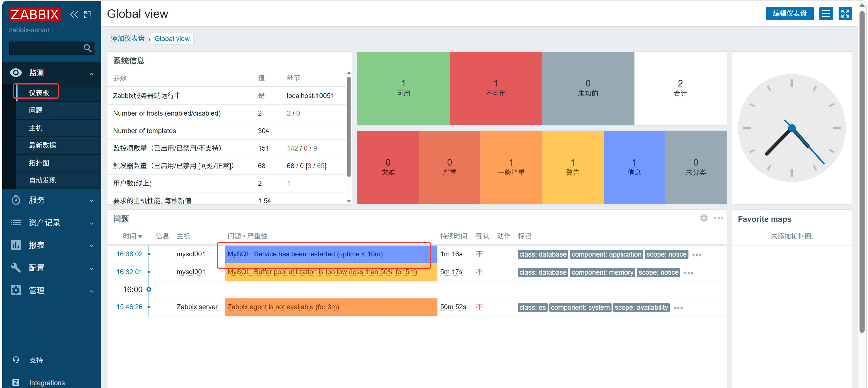Click the component: application tag

click(606, 254)
